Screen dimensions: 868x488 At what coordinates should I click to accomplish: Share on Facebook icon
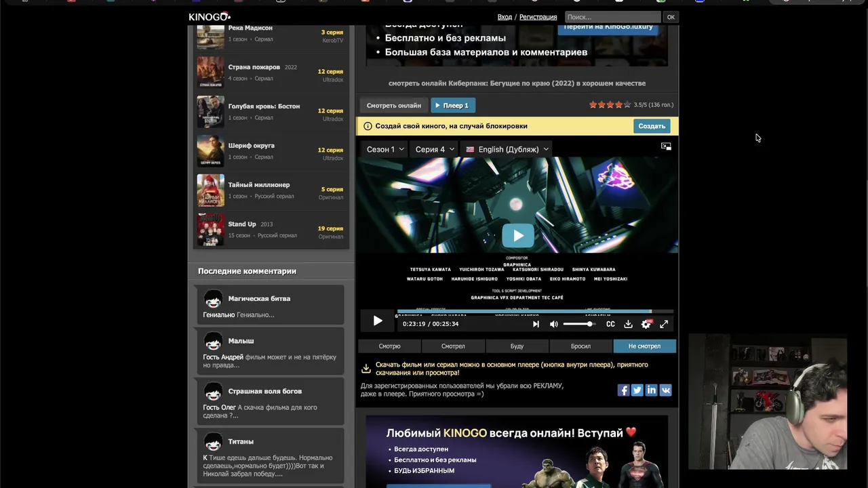pyautogui.click(x=623, y=390)
